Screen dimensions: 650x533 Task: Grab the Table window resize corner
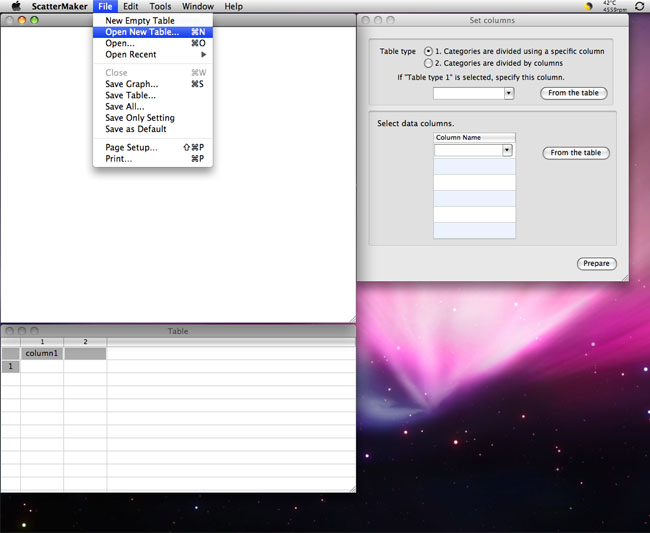click(x=352, y=489)
